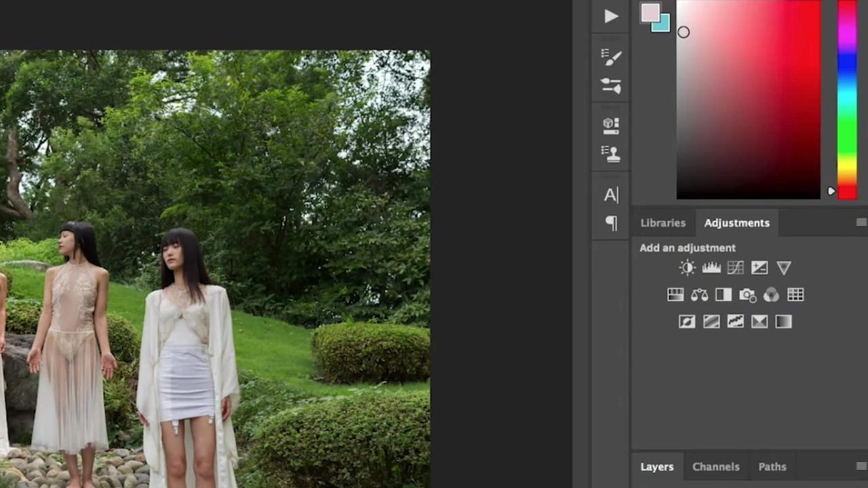Click the foreground color swatch
The width and height of the screenshot is (868, 488).
(650, 13)
